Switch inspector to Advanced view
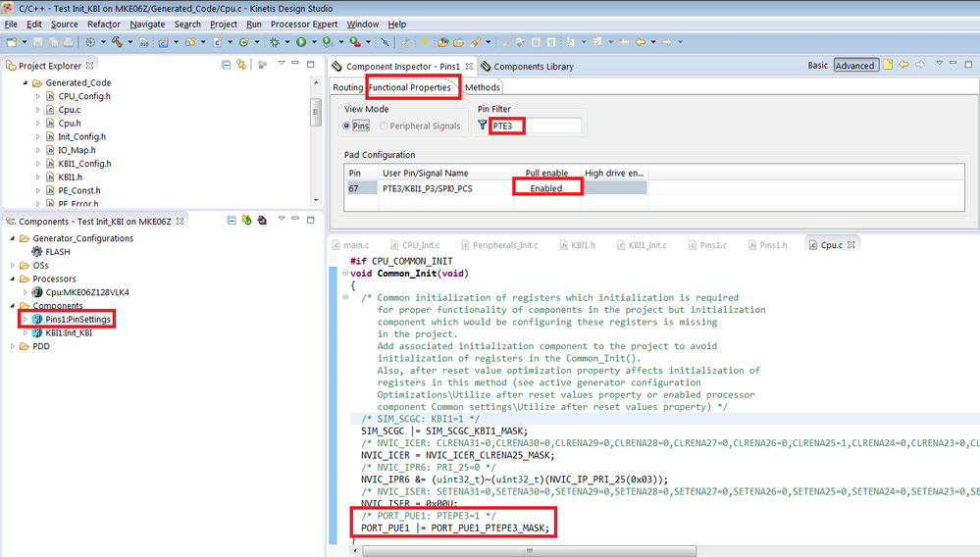This screenshot has width=980, height=557. pos(855,65)
